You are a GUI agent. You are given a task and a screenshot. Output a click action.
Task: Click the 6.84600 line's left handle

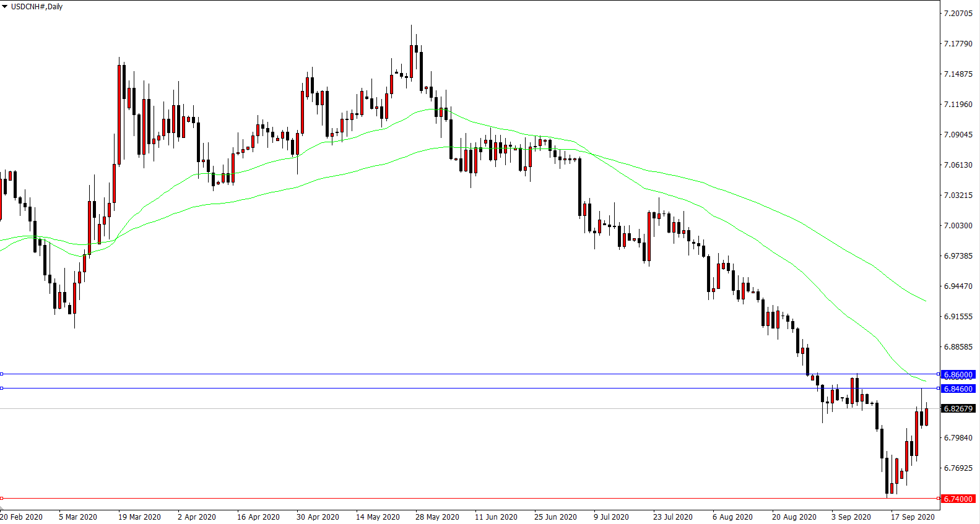click(2, 389)
